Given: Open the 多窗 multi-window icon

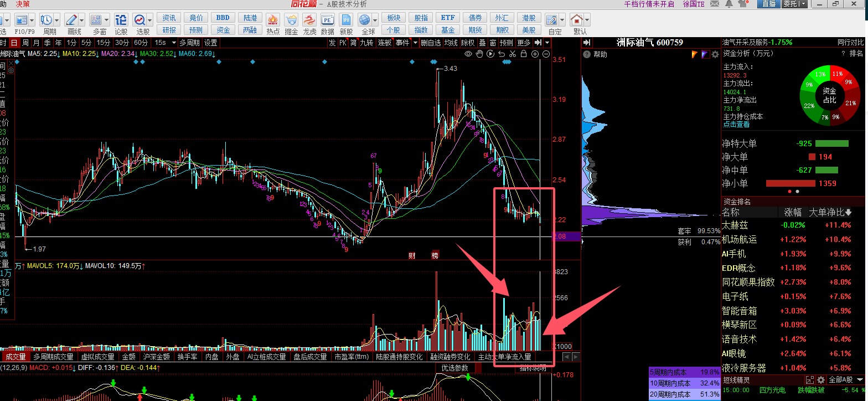Looking at the screenshot, I should 96,20.
